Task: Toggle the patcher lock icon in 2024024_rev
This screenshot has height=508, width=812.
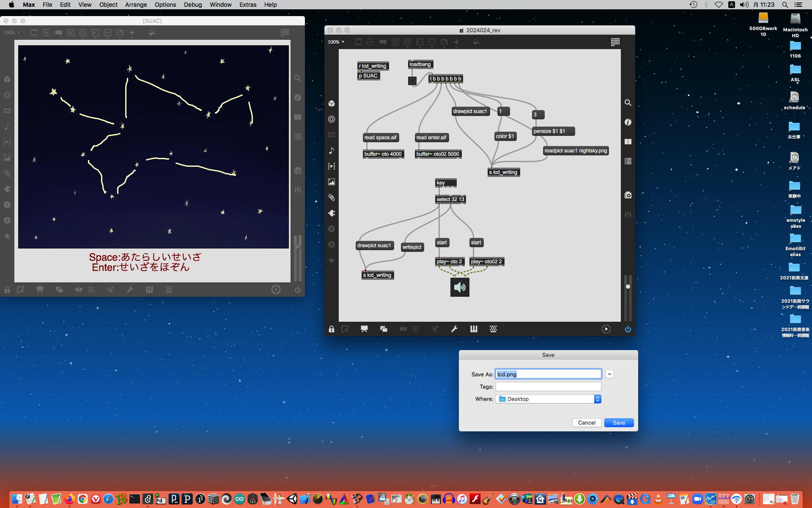Action: pos(332,329)
